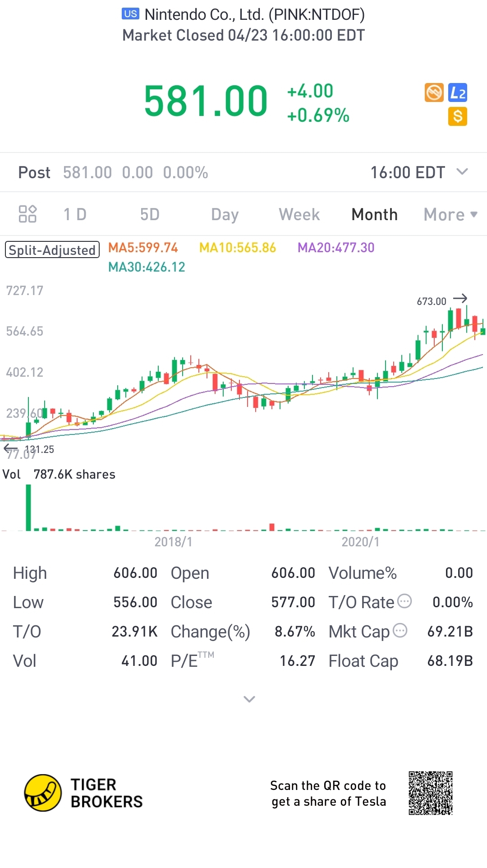
Task: Tap the orange no-margin badge icon
Action: (434, 92)
